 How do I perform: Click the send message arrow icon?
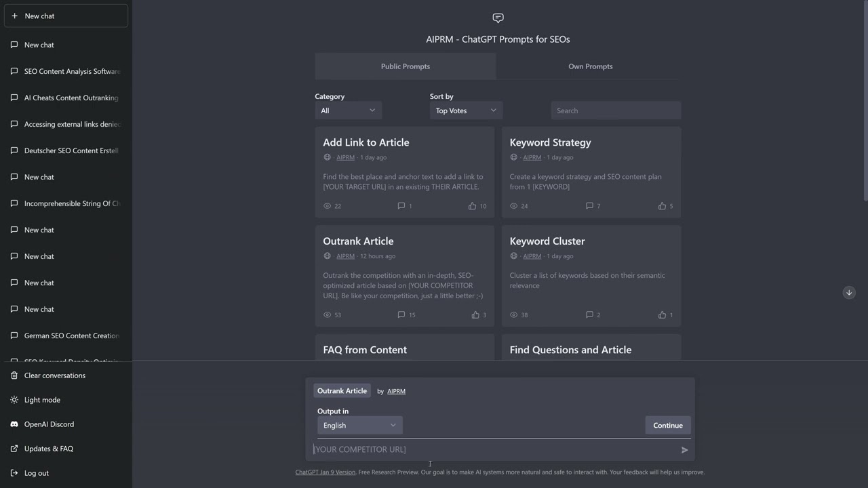tap(684, 449)
